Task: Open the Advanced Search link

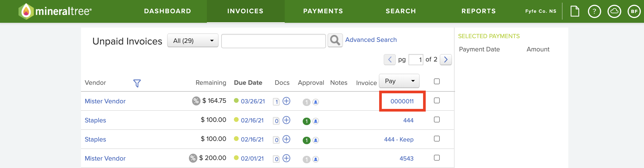Action: [371, 40]
